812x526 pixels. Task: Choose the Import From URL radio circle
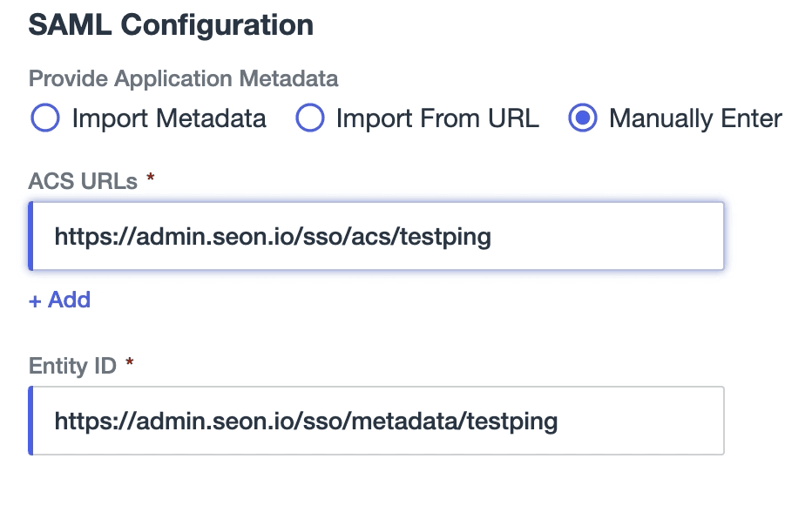(309, 118)
